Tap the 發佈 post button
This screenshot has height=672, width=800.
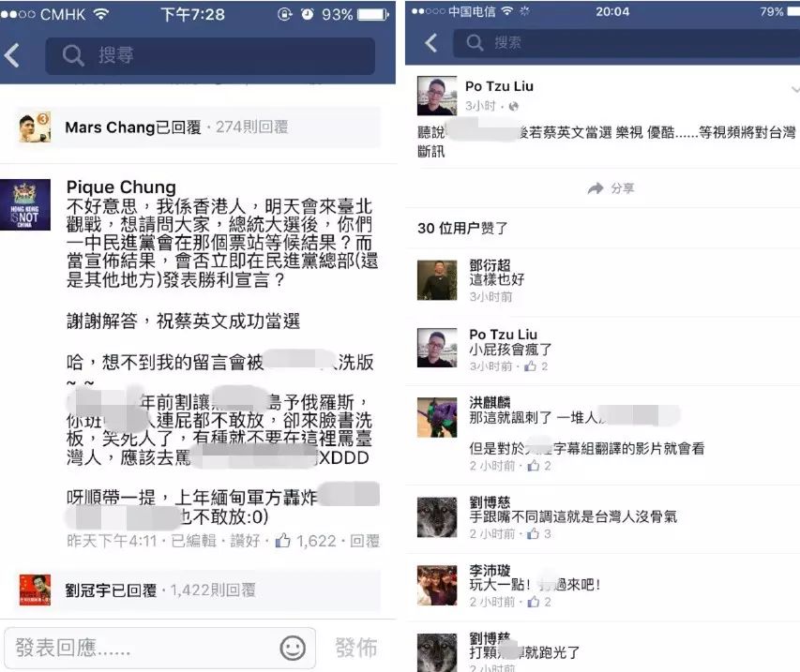click(x=356, y=648)
